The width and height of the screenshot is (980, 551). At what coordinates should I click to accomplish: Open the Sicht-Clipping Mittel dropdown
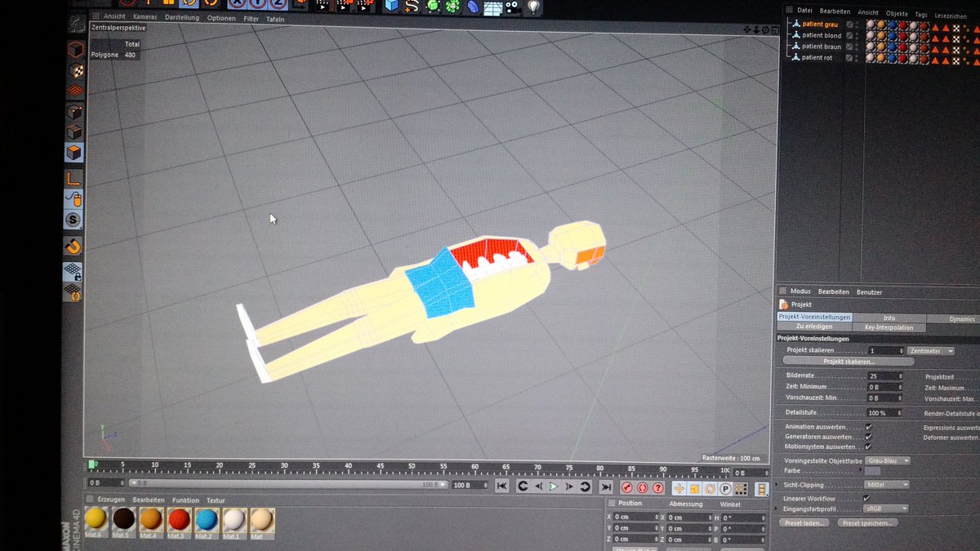[888, 484]
